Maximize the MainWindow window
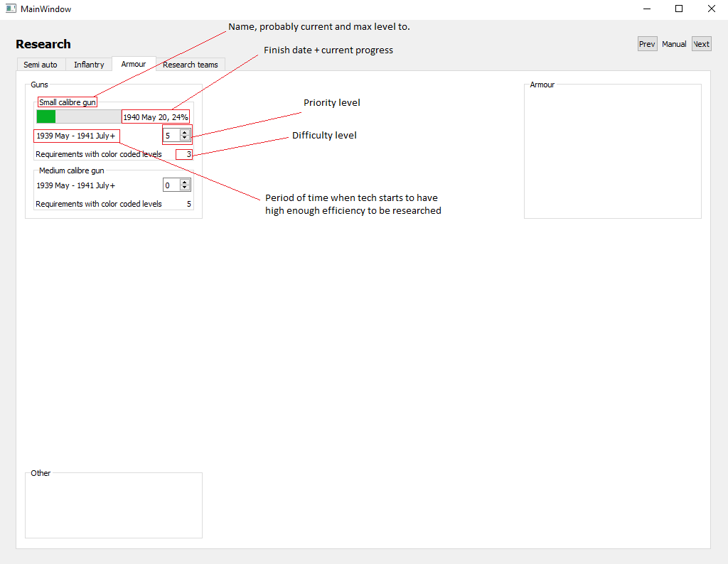The height and width of the screenshot is (564, 728). point(679,9)
